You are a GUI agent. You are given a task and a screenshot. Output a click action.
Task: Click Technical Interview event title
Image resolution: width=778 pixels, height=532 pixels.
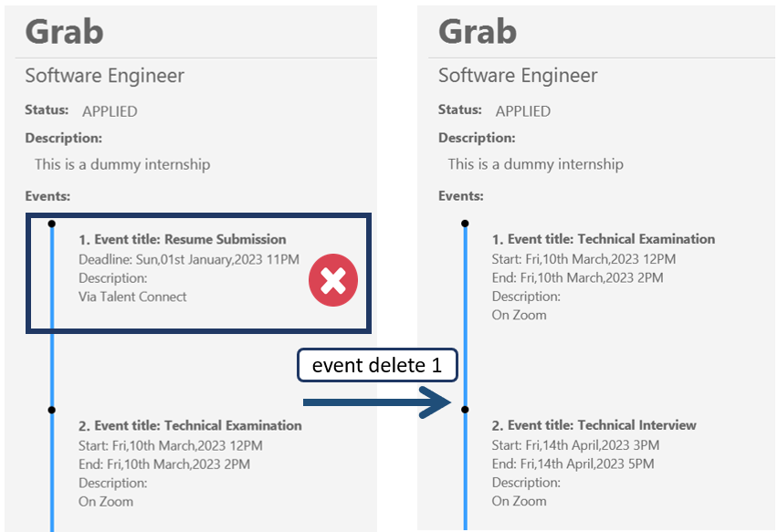point(594,425)
